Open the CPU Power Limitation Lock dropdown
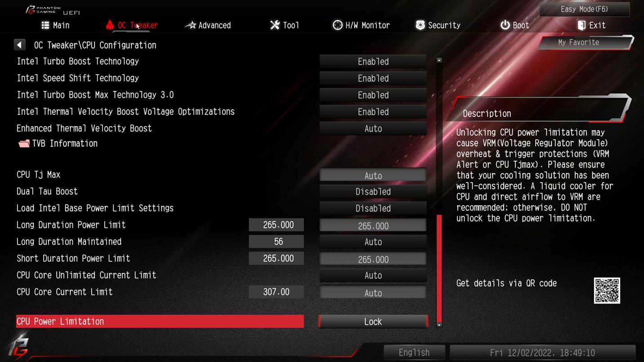The height and width of the screenshot is (362, 644). click(x=373, y=322)
